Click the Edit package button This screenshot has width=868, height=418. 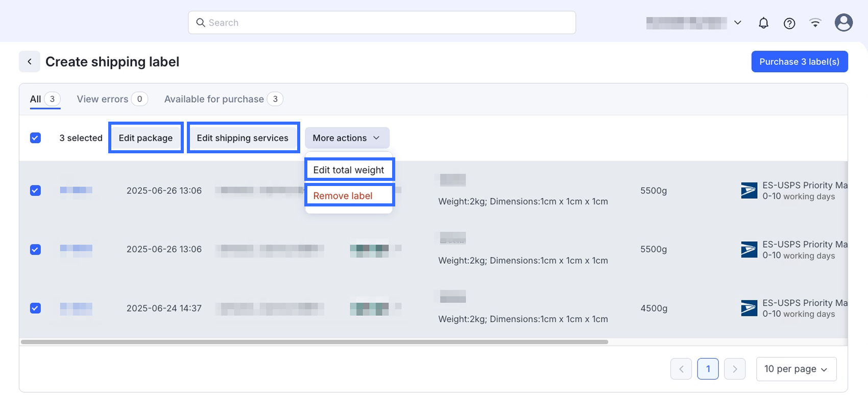pyautogui.click(x=146, y=138)
